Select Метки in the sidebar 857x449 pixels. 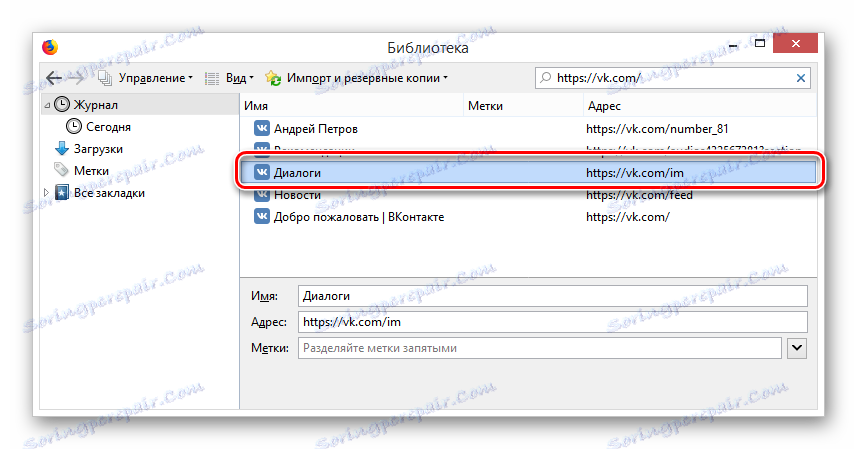pos(91,171)
